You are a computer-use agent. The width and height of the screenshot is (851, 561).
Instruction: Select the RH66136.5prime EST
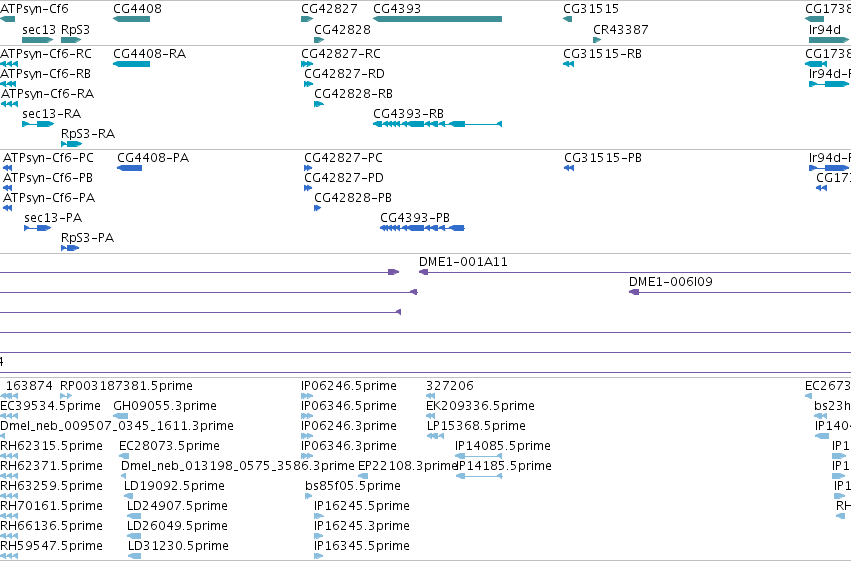tap(9, 537)
